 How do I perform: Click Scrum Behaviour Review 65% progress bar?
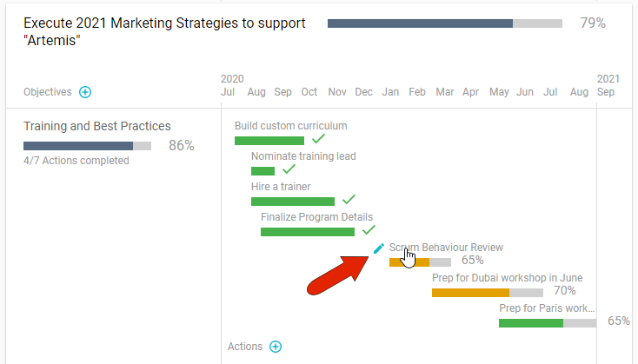[x=420, y=262]
